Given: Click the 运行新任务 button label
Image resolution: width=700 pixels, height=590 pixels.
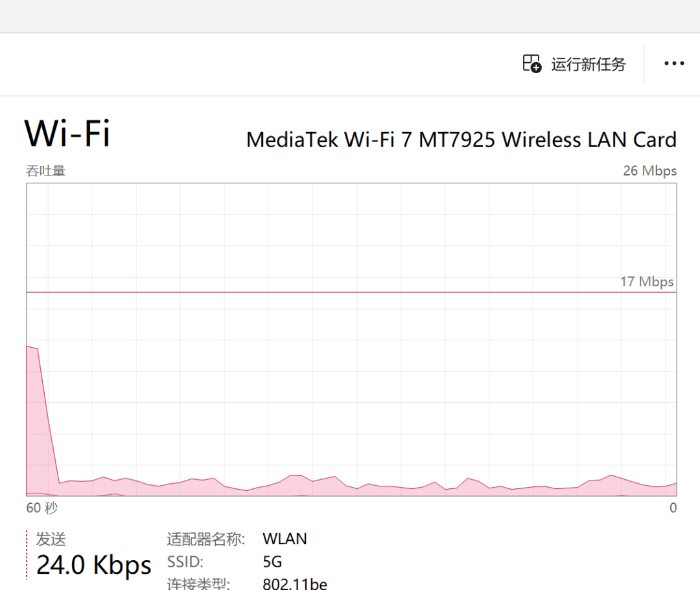Looking at the screenshot, I should coord(589,64).
